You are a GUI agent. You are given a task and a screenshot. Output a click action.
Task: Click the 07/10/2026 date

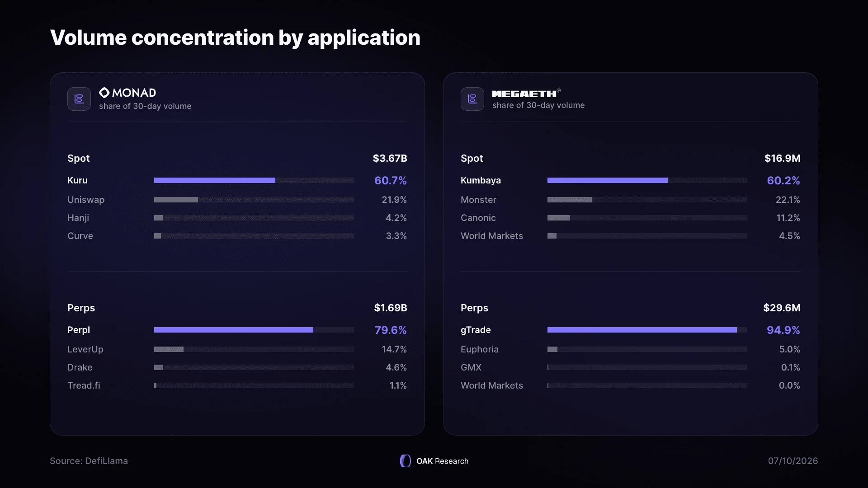coord(793,461)
